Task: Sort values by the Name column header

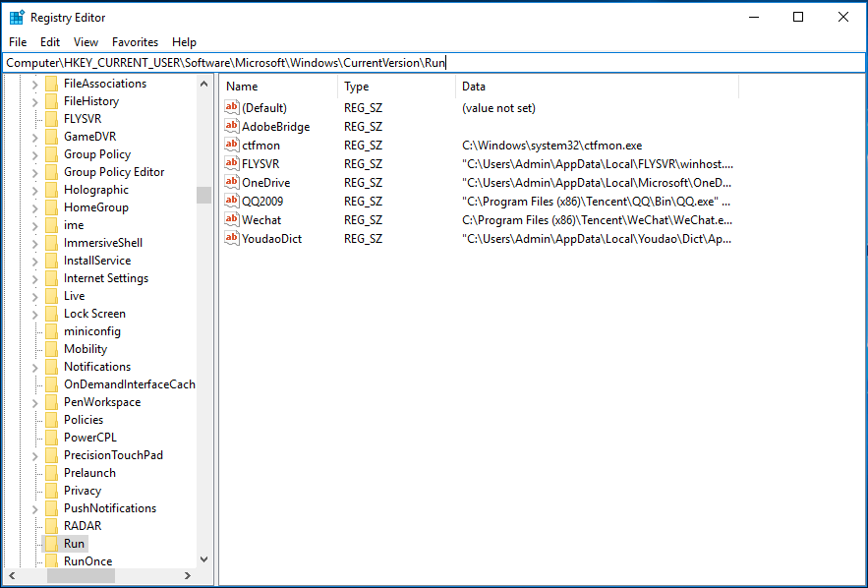Action: pyautogui.click(x=241, y=87)
